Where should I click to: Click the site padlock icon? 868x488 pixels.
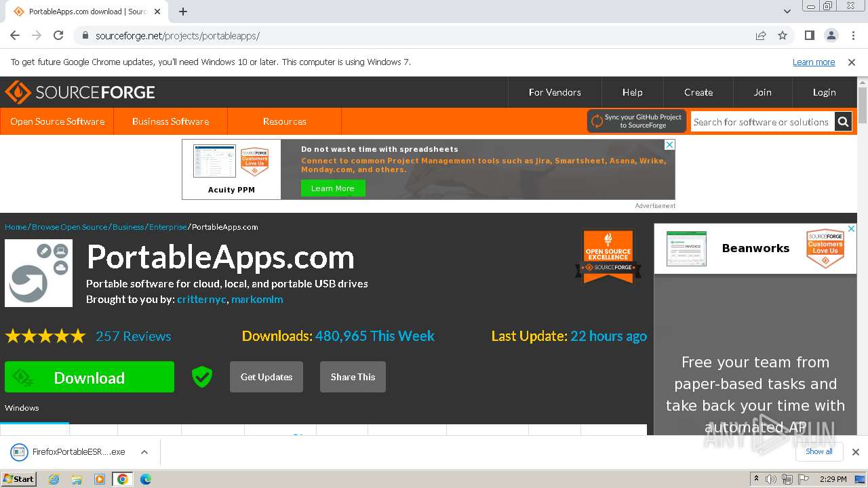[85, 35]
